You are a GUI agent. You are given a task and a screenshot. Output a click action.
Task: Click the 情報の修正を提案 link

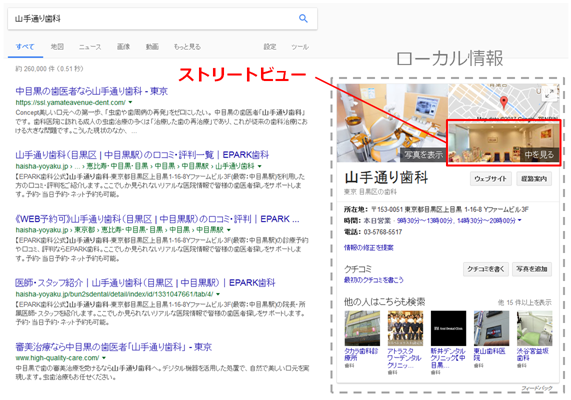[369, 248]
